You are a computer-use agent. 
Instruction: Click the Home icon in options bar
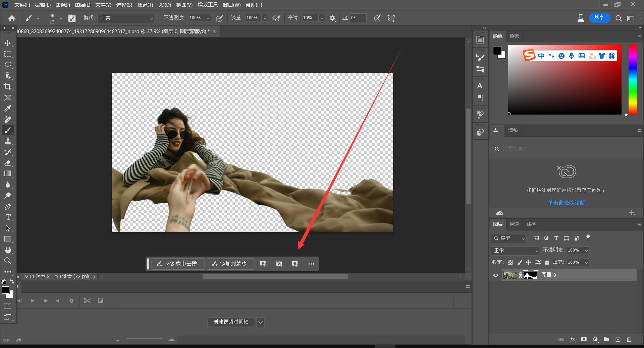12,18
